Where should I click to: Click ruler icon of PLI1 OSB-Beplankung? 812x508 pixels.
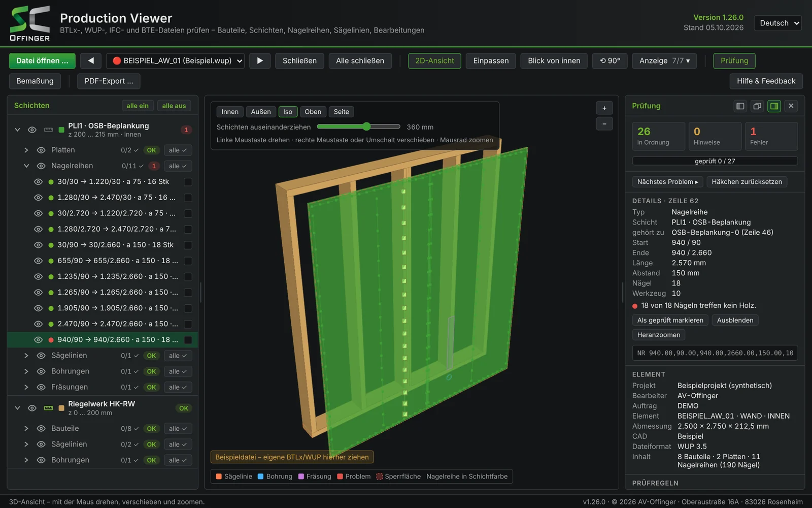pos(48,130)
